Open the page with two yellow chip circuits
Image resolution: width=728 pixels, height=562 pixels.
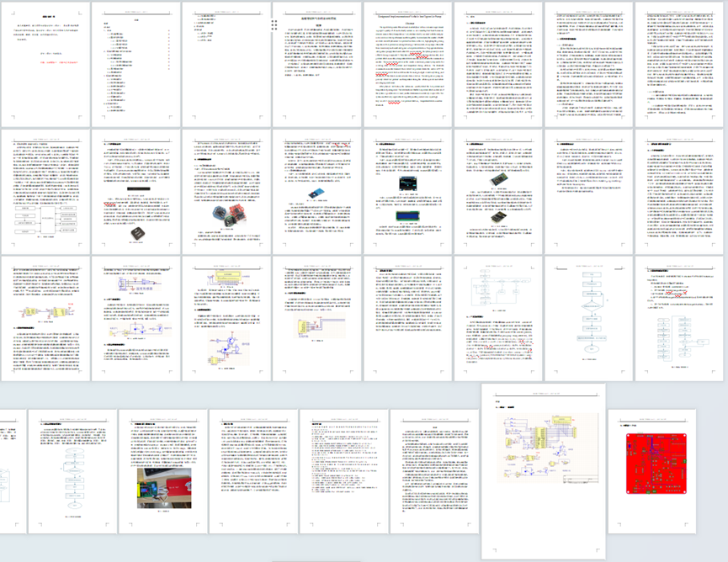coord(45,319)
